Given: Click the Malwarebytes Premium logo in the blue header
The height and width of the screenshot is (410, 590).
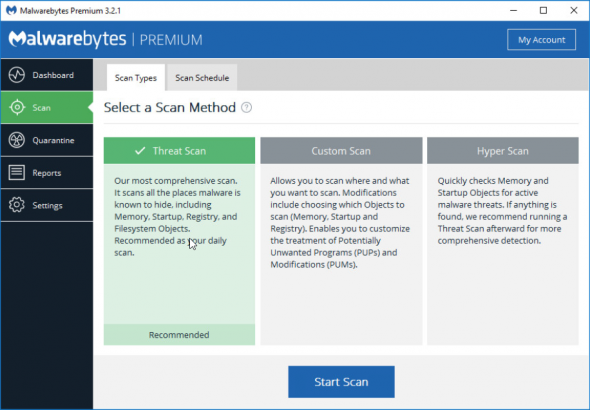Looking at the screenshot, I should [x=105, y=39].
